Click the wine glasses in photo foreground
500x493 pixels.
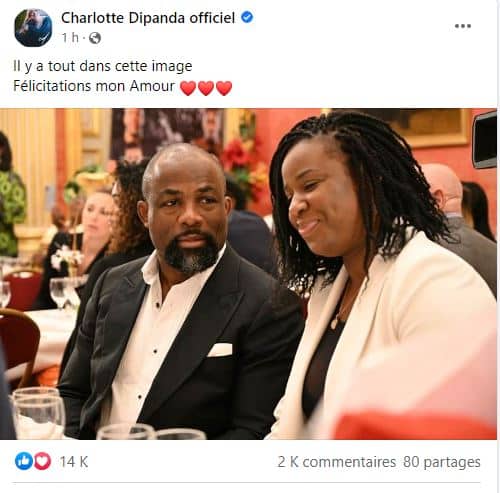point(38,412)
